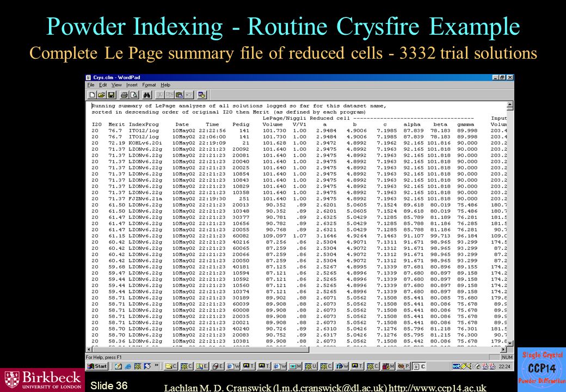Screen dimensions: 566x392
Task: Click the Merit column header
Action: click(116, 124)
